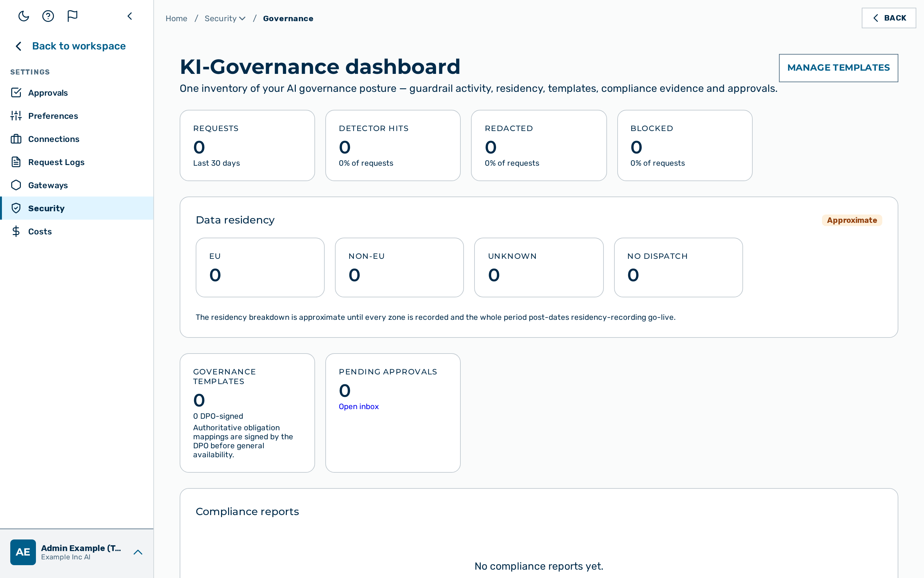Open Request Logs page

tap(77, 162)
